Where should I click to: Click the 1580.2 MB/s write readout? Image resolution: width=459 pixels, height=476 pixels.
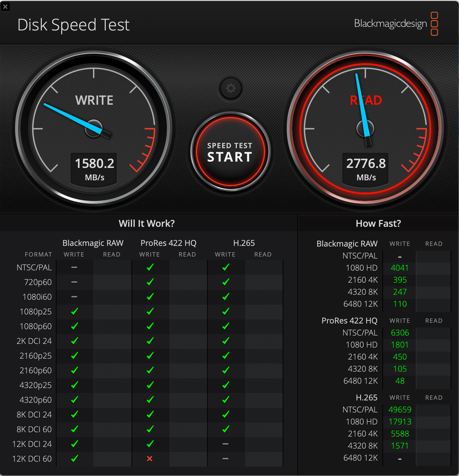click(94, 168)
